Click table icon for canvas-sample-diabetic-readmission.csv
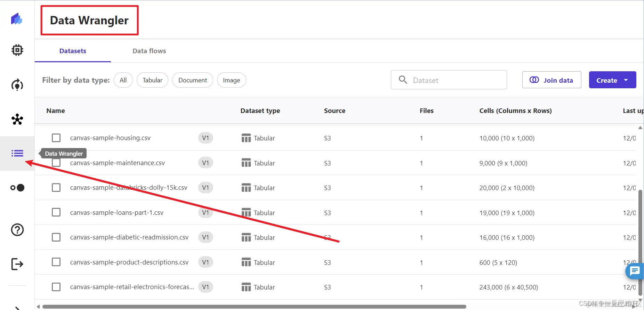Viewport: 644px width, 310px height. [x=246, y=237]
